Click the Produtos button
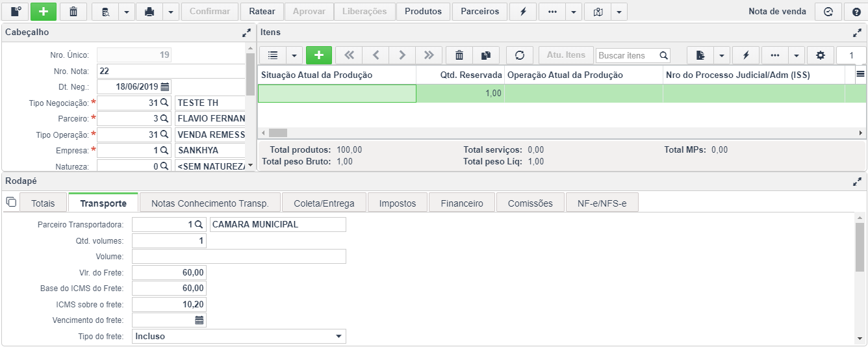Viewport: 868px width, 347px height. [x=423, y=12]
